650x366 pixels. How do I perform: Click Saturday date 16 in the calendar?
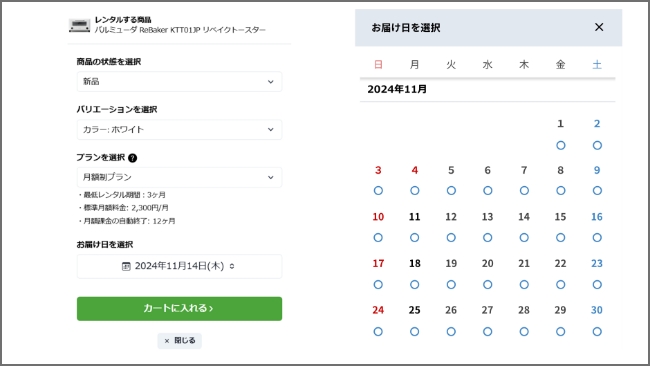(x=597, y=217)
